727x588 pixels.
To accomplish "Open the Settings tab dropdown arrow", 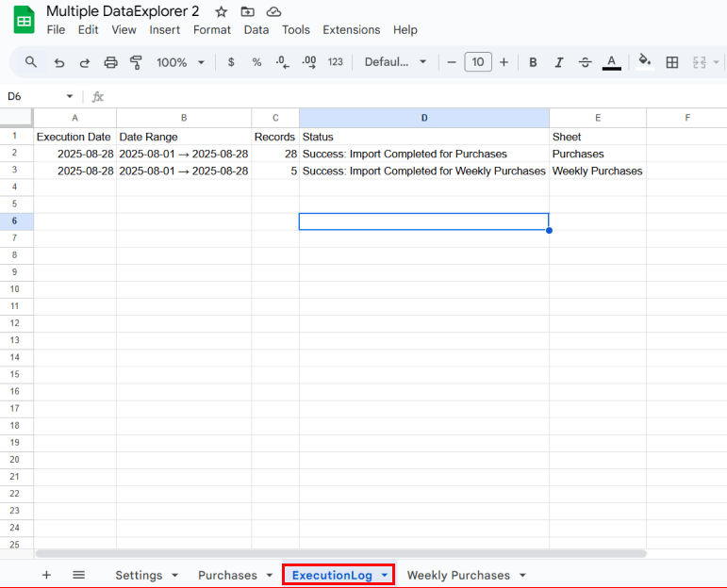I will pos(174,575).
